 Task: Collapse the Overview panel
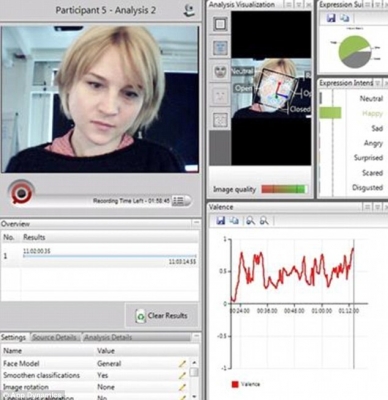[x=196, y=222]
